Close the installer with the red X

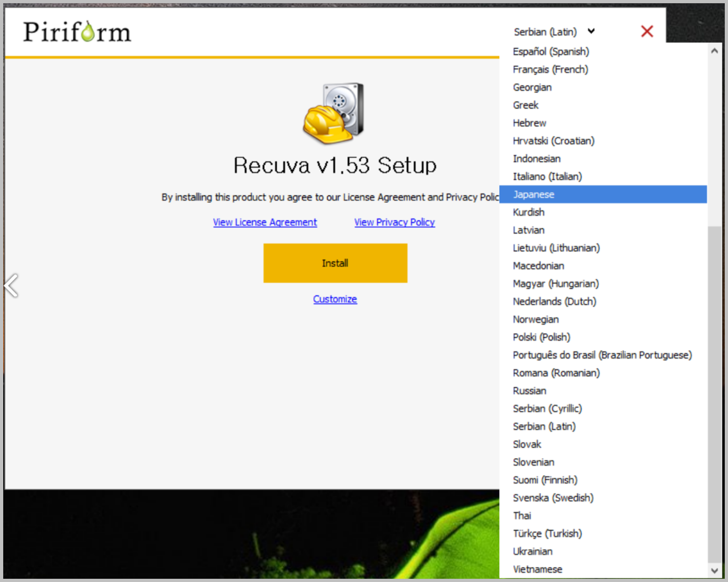(x=647, y=31)
